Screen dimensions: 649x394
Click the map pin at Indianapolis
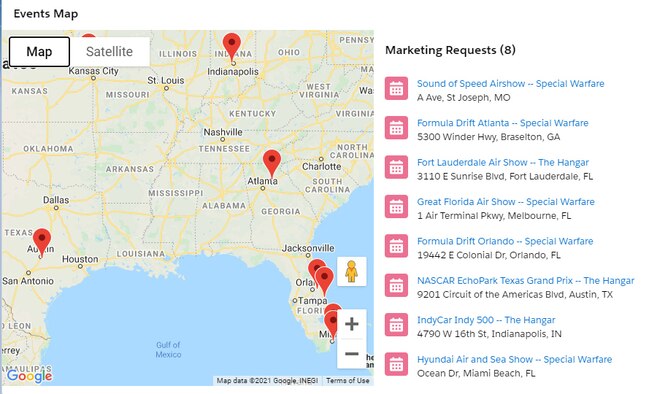pos(232,47)
